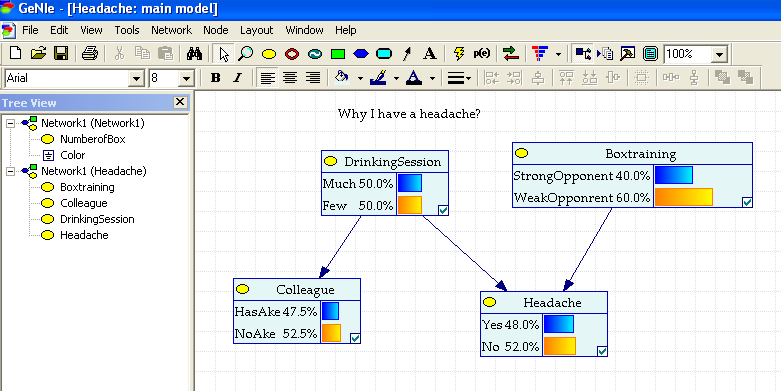Click the teal list panel icon
The width and height of the screenshot is (781, 391).
(651, 53)
